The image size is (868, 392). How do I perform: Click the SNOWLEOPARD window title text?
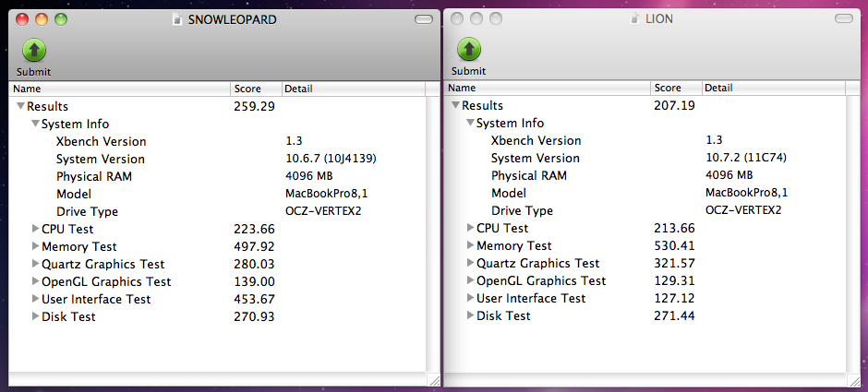[233, 20]
